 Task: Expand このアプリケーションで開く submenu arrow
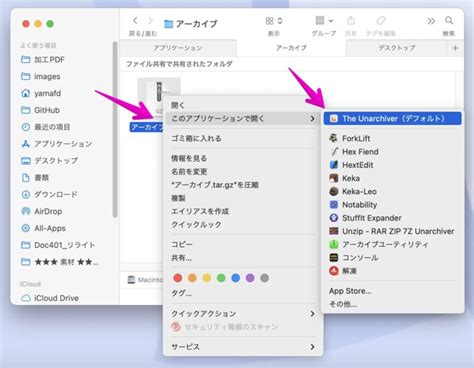click(x=312, y=118)
